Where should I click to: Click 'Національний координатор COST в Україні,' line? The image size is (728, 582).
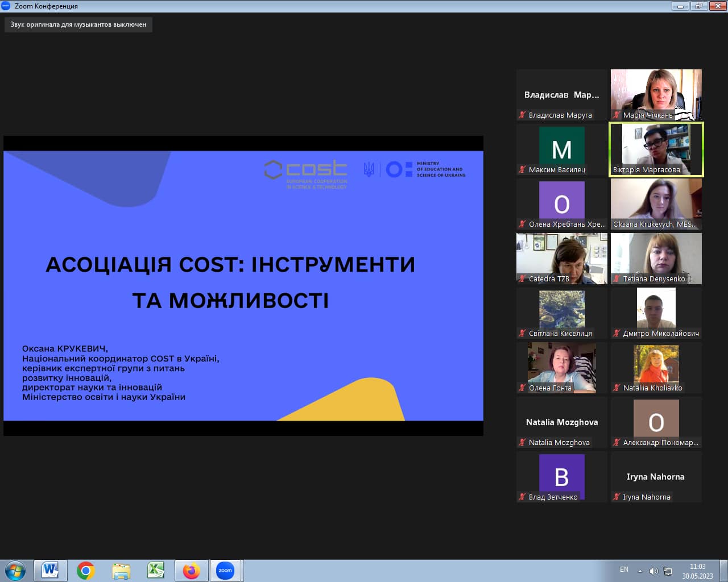[x=121, y=358]
